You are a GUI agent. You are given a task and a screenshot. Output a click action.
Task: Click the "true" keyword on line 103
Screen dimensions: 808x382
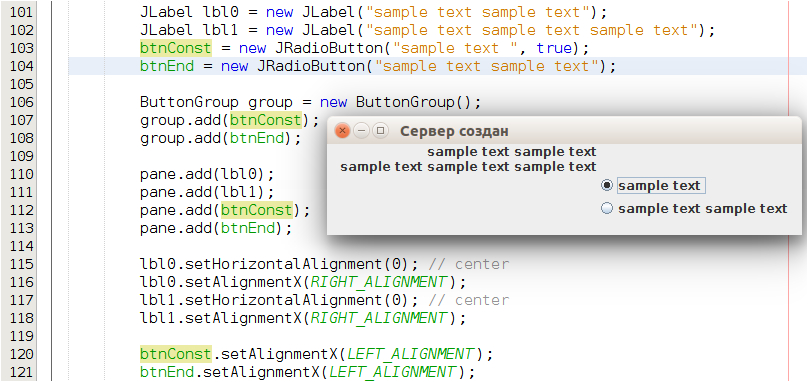pos(554,48)
